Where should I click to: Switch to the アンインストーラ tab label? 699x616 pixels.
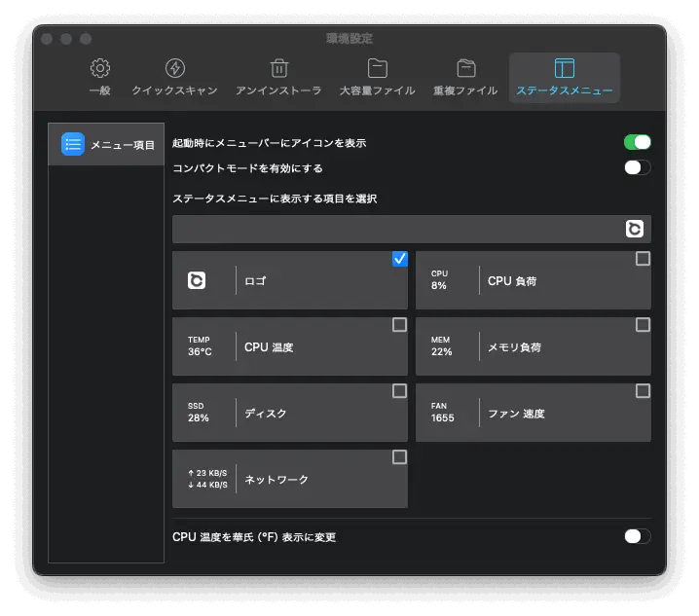[x=279, y=91]
